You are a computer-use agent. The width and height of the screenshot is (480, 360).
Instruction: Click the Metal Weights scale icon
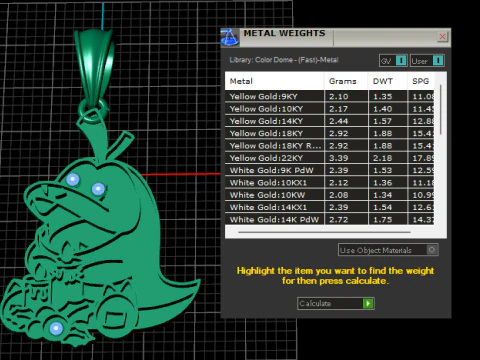(x=229, y=37)
